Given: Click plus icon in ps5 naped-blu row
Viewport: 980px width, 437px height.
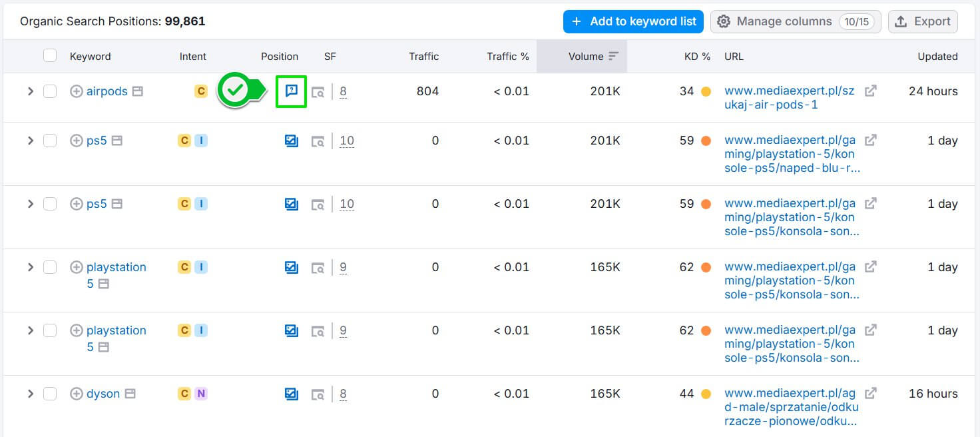Looking at the screenshot, I should click(77, 141).
